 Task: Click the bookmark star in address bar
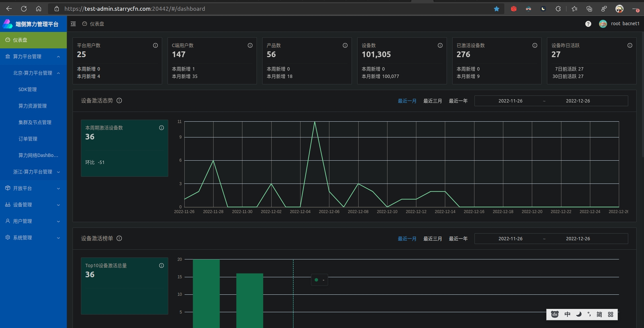point(497,9)
